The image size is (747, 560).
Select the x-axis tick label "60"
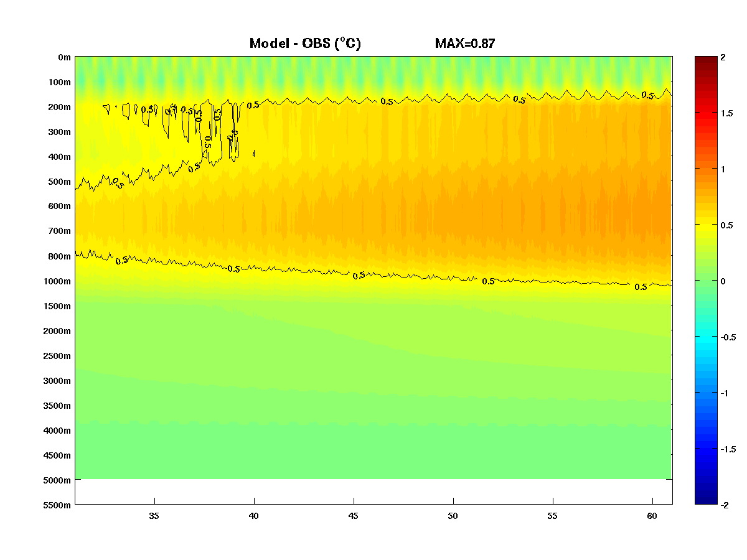(x=652, y=516)
